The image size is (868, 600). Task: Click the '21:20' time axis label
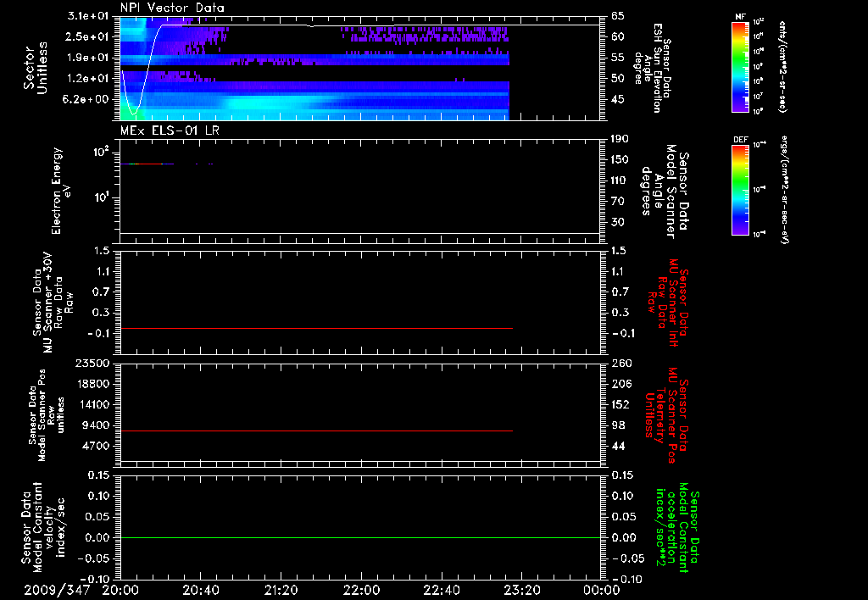point(281,590)
